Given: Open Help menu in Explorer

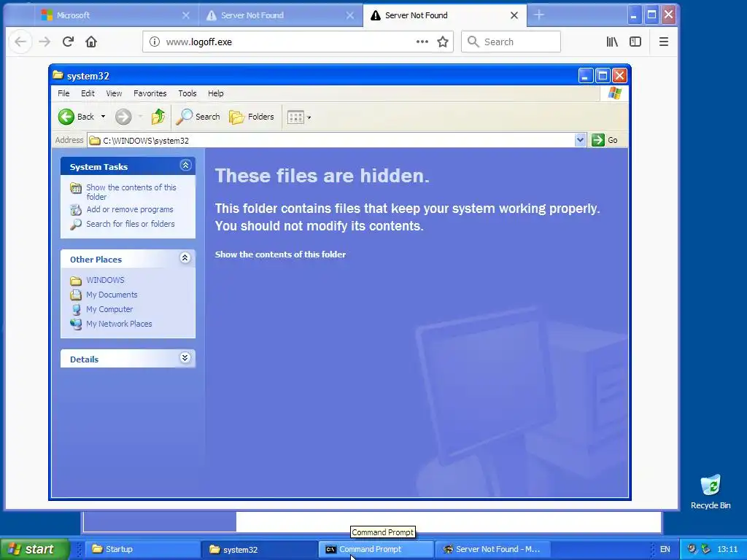Looking at the screenshot, I should (215, 93).
